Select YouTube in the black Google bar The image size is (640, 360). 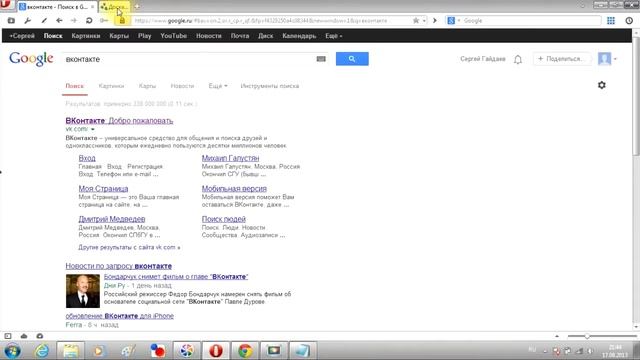173,36
